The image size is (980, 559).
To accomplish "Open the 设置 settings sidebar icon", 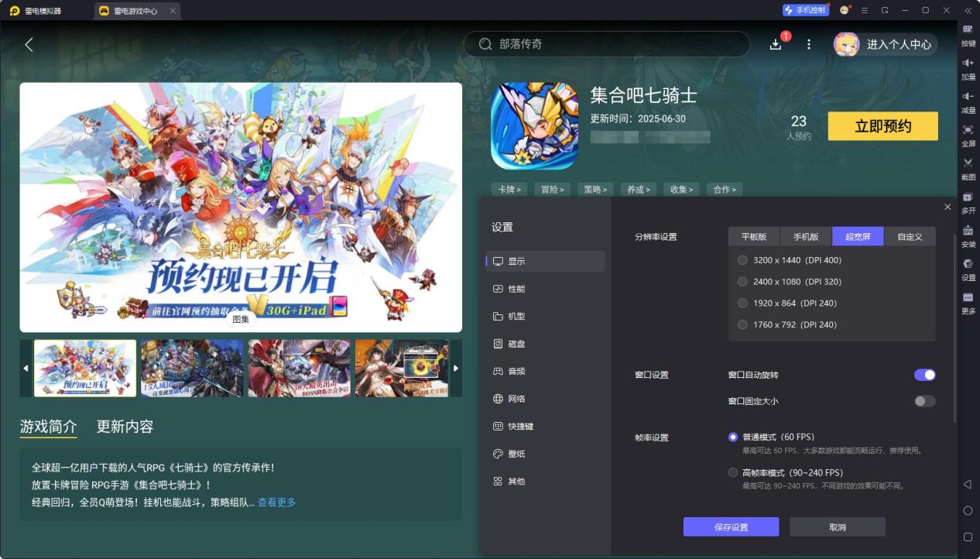I will 968,263.
